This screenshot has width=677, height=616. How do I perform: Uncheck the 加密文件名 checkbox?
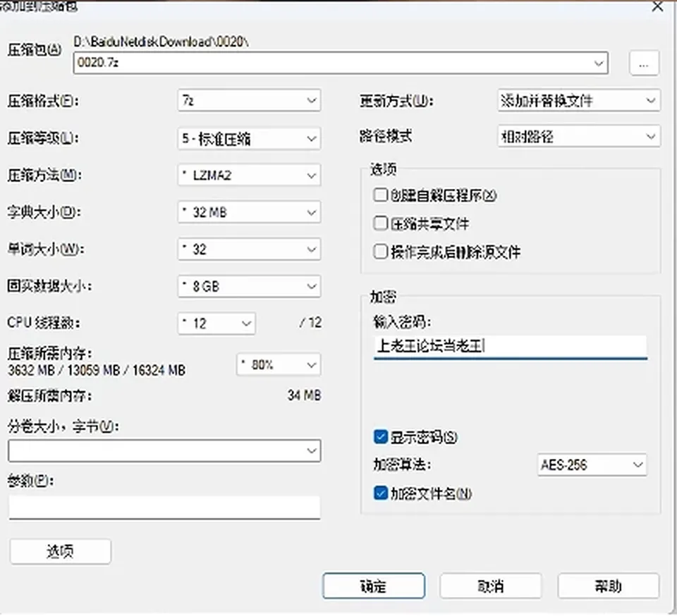(x=380, y=493)
